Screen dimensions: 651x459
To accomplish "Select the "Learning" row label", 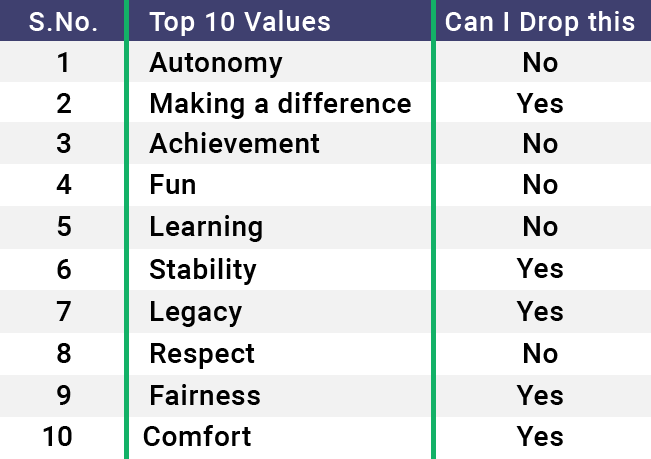I will point(206,227).
